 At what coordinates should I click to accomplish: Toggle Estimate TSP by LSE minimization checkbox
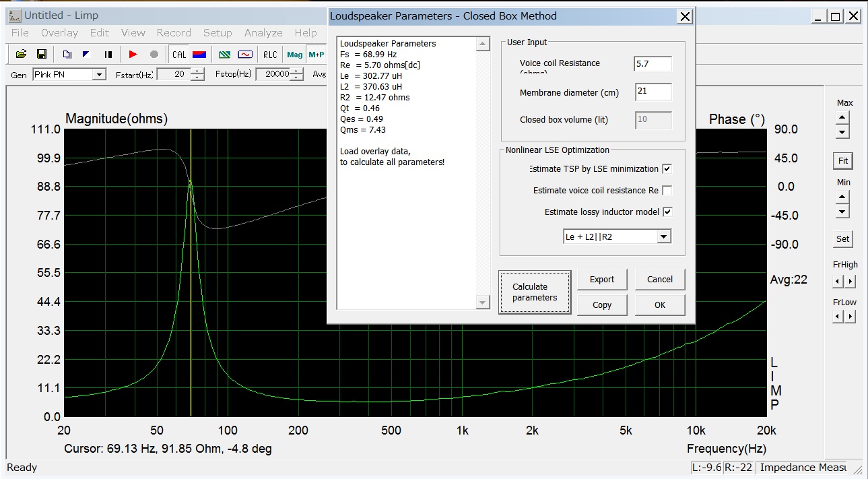click(667, 169)
